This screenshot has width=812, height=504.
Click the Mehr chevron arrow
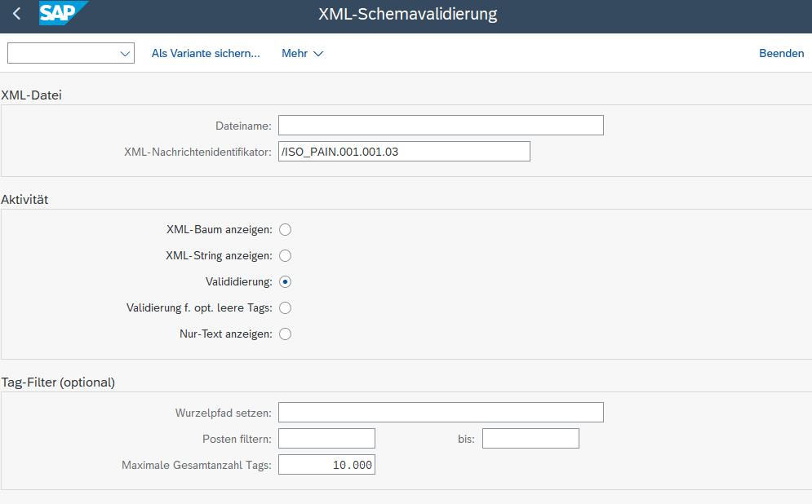click(x=318, y=54)
